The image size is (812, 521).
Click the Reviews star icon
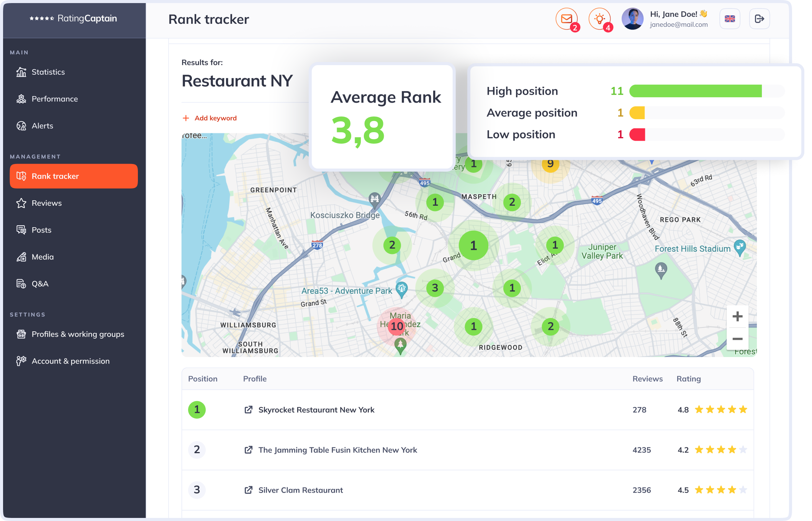(22, 203)
